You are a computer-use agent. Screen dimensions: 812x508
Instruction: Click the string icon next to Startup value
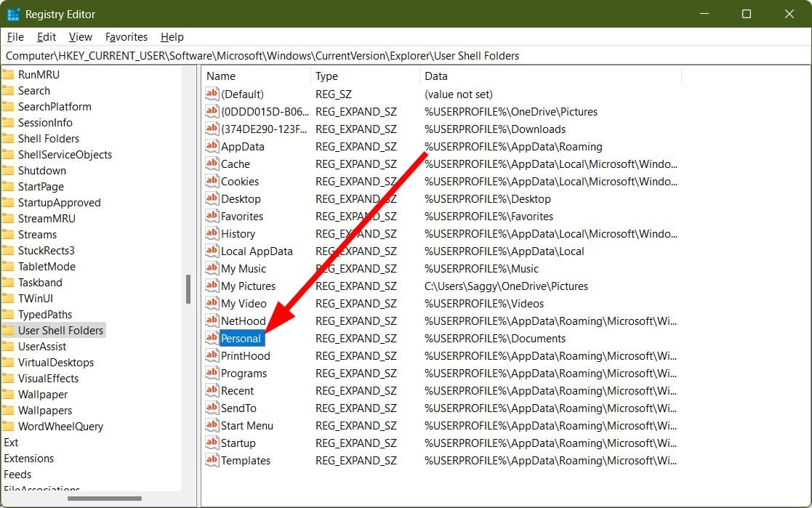pyautogui.click(x=212, y=443)
